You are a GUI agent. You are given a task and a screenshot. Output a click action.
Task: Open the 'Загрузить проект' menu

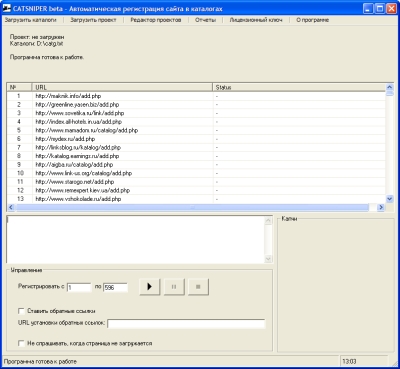93,20
